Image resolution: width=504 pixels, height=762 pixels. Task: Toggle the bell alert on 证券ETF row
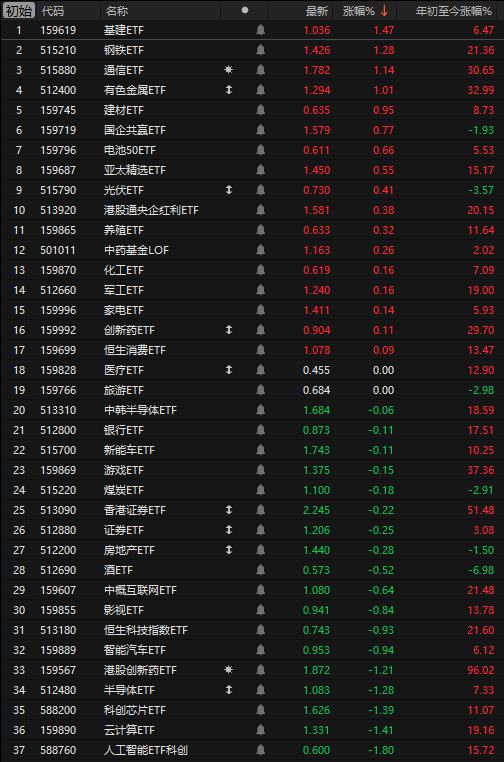point(261,530)
